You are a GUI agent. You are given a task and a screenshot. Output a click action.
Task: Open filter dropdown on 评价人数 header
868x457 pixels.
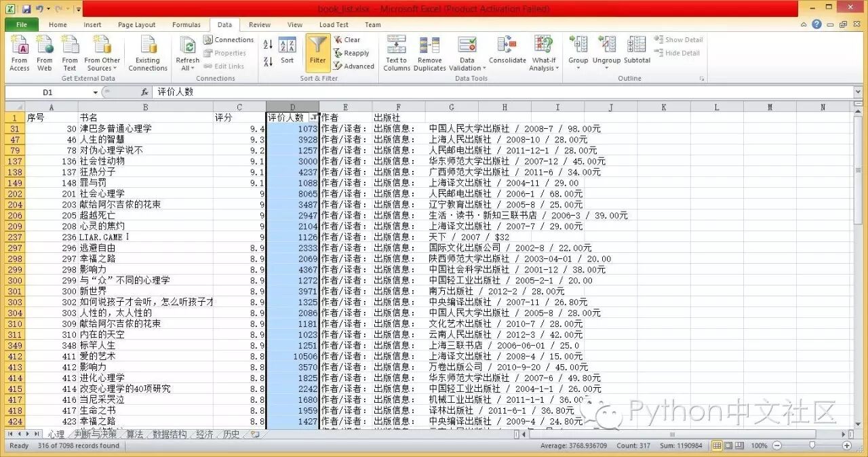point(313,117)
